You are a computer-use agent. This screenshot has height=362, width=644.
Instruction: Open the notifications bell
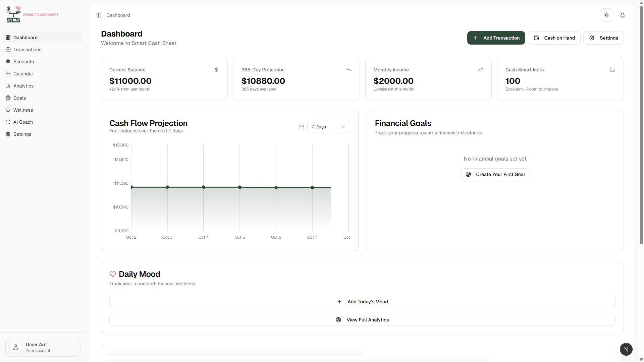[622, 15]
